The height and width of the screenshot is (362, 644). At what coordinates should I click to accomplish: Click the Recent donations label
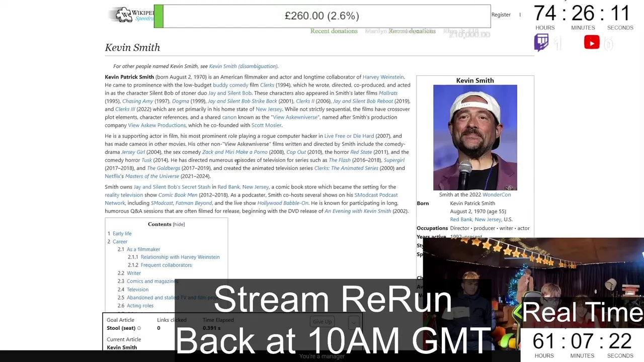(x=334, y=31)
